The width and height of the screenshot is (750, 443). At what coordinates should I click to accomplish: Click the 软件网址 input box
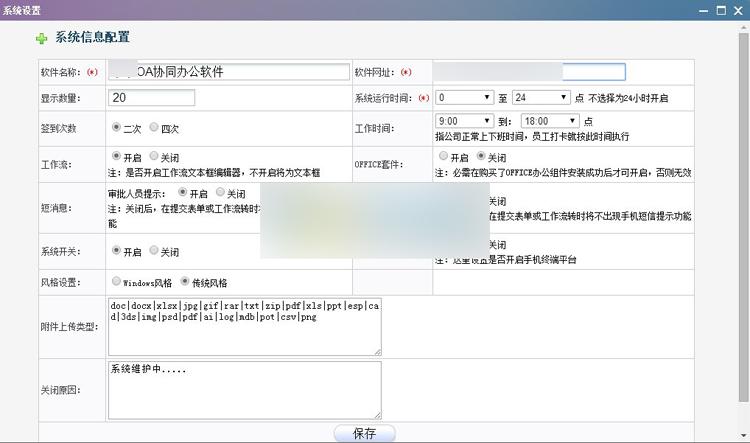530,72
